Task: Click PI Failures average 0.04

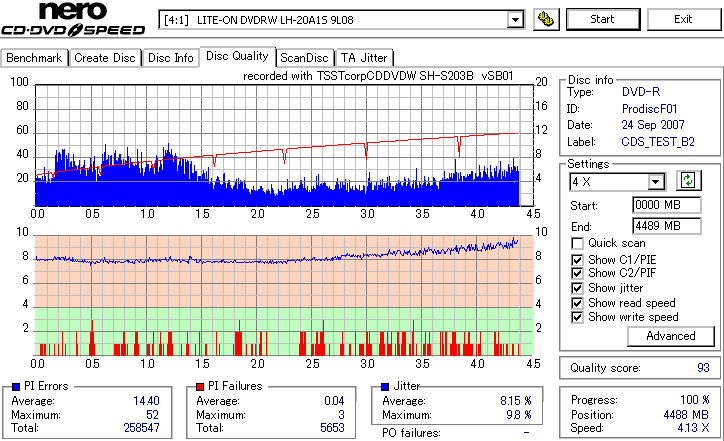Action: (334, 401)
